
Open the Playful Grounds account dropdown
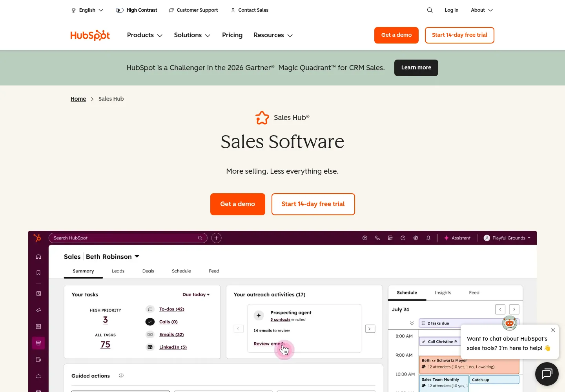tap(507, 238)
